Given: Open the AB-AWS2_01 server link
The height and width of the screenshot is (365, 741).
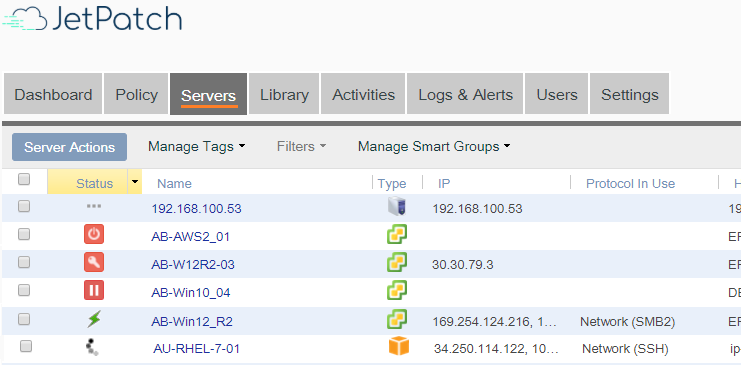Looking at the screenshot, I should tap(190, 236).
